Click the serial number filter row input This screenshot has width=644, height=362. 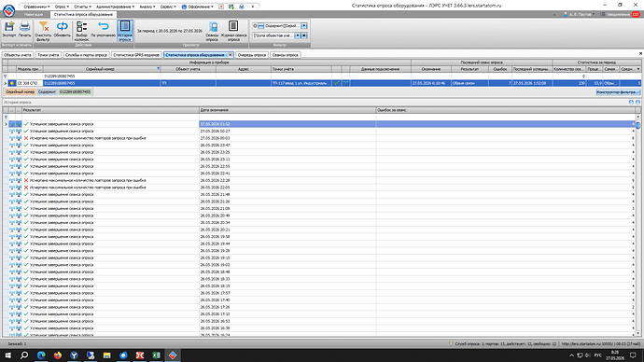(x=102, y=76)
